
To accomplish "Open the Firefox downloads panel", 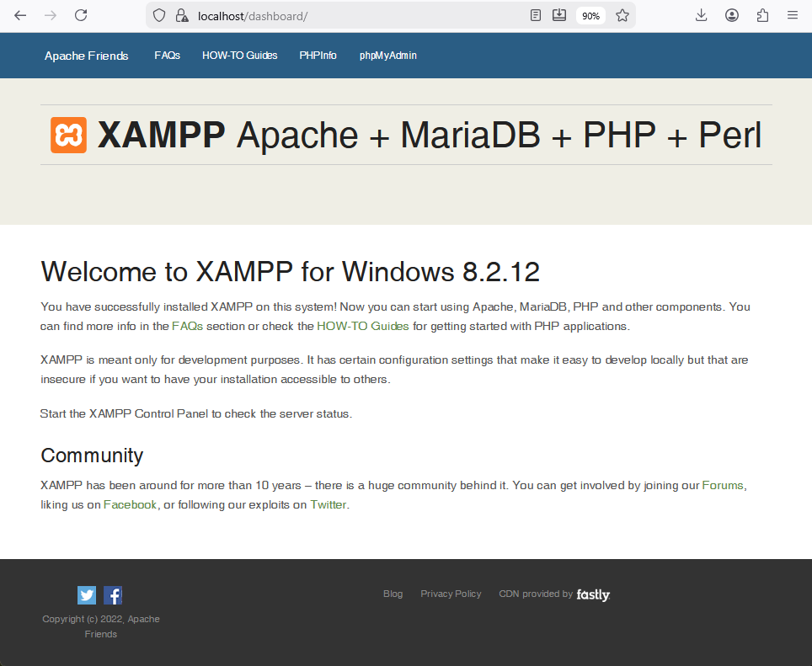I will pos(701,15).
